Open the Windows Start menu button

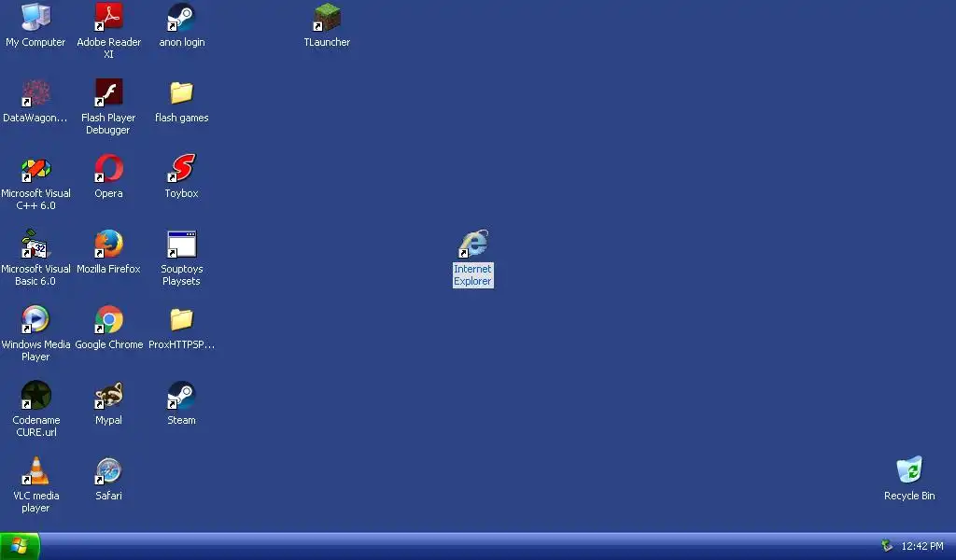pyautogui.click(x=20, y=546)
